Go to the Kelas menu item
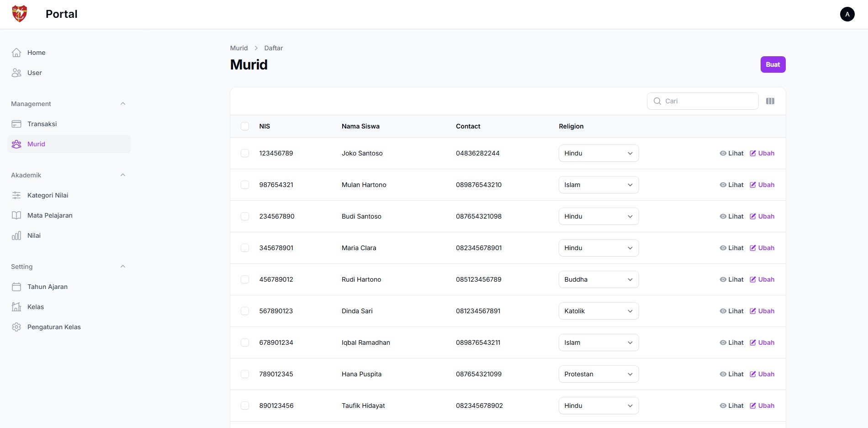This screenshot has height=428, width=868. (36, 307)
